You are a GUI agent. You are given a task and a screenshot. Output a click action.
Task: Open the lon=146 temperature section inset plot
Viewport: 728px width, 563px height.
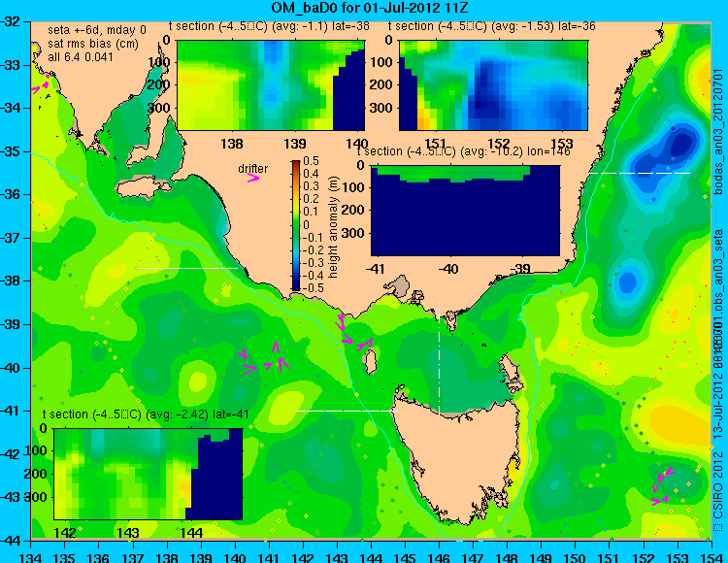tap(466, 211)
